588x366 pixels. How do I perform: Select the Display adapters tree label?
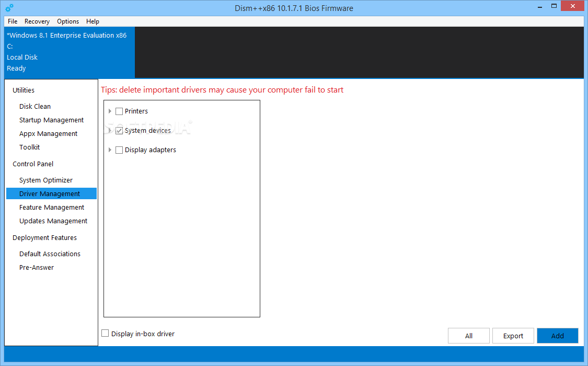tap(151, 150)
